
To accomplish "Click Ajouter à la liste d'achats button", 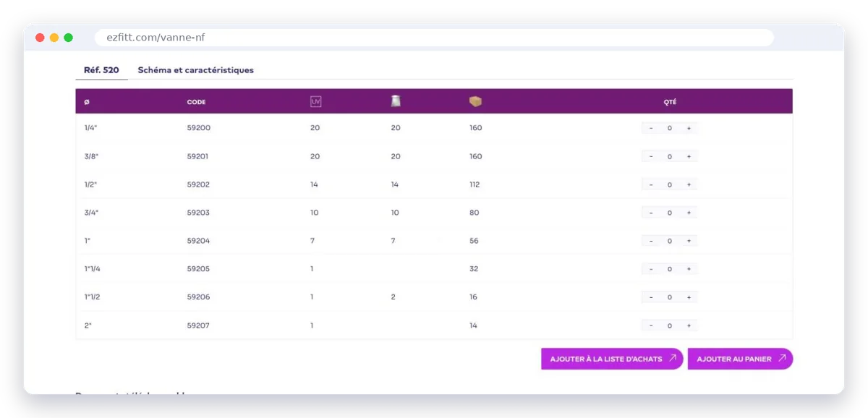I will 612,359.
